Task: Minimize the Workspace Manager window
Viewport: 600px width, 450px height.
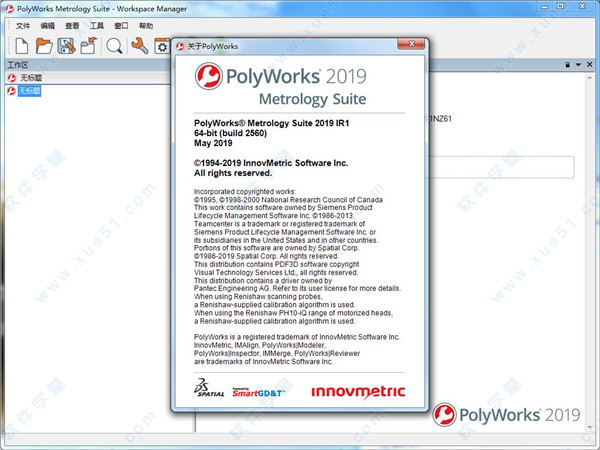Action: 545,7
